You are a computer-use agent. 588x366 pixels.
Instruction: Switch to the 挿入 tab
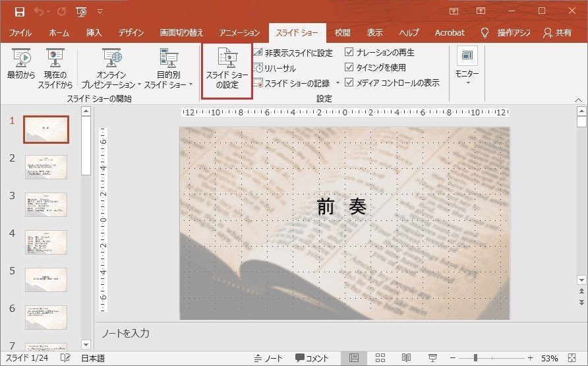(x=94, y=33)
